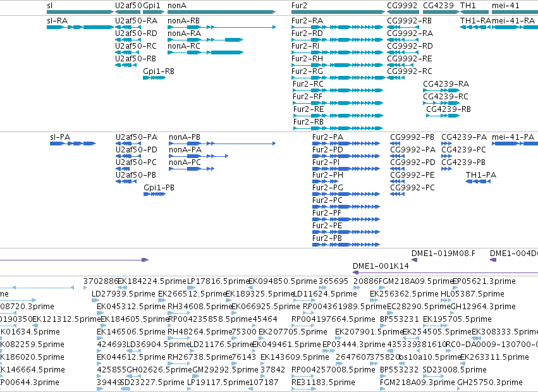
Task: Select protein Fur2-PA
Action: pos(346,144)
